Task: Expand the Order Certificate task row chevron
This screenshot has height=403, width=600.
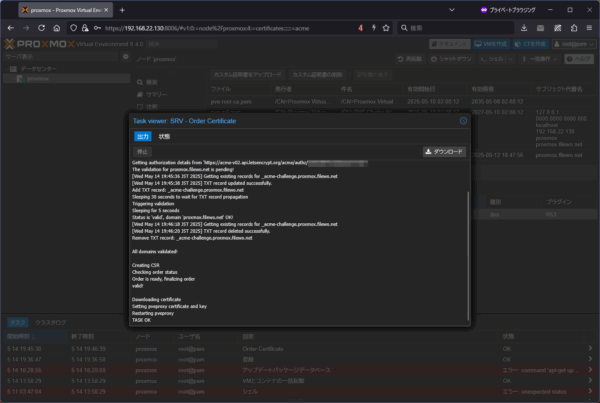Action: (590, 348)
